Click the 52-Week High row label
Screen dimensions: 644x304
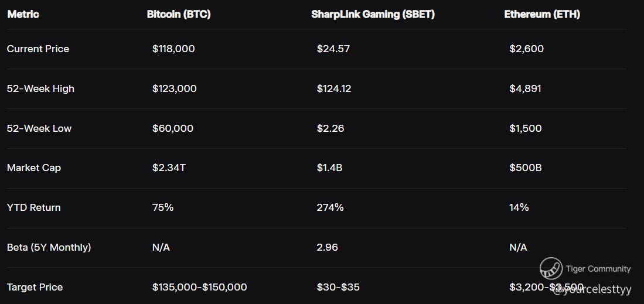click(x=40, y=88)
